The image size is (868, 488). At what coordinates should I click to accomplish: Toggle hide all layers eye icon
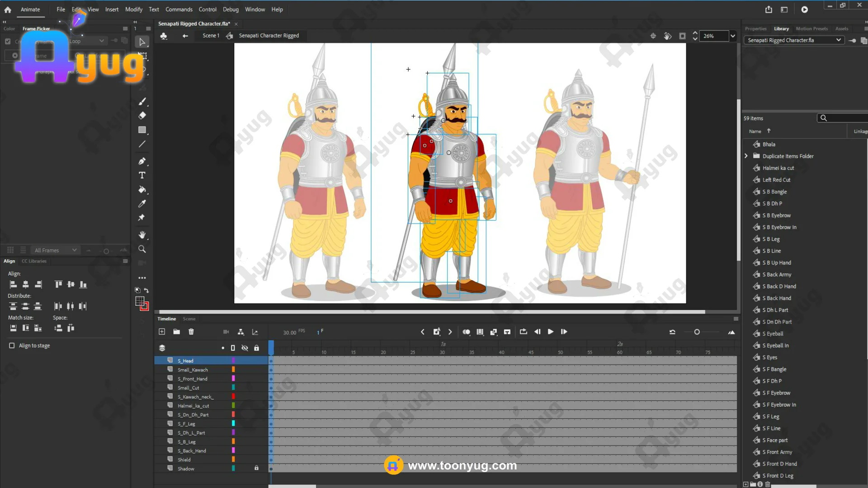click(245, 348)
